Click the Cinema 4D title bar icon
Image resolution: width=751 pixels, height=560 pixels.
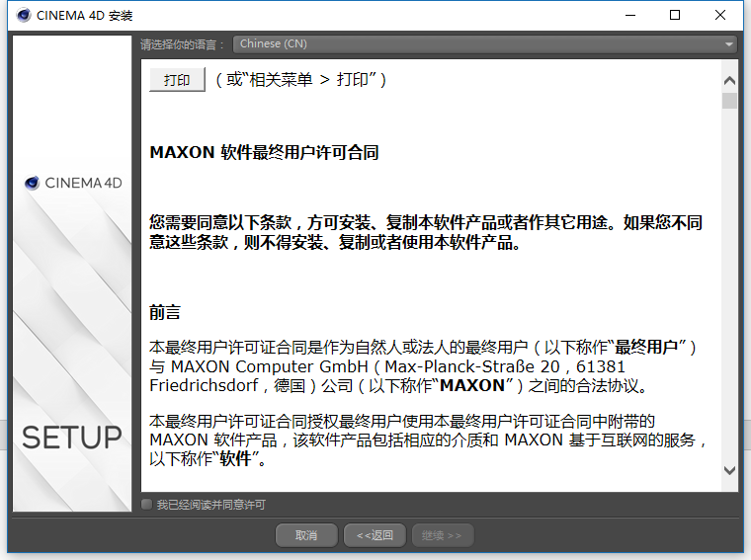pyautogui.click(x=24, y=16)
